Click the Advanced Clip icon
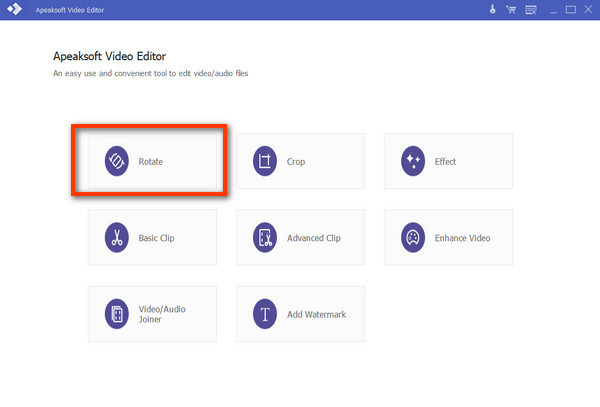Image resolution: width=600 pixels, height=407 pixels. tap(265, 238)
